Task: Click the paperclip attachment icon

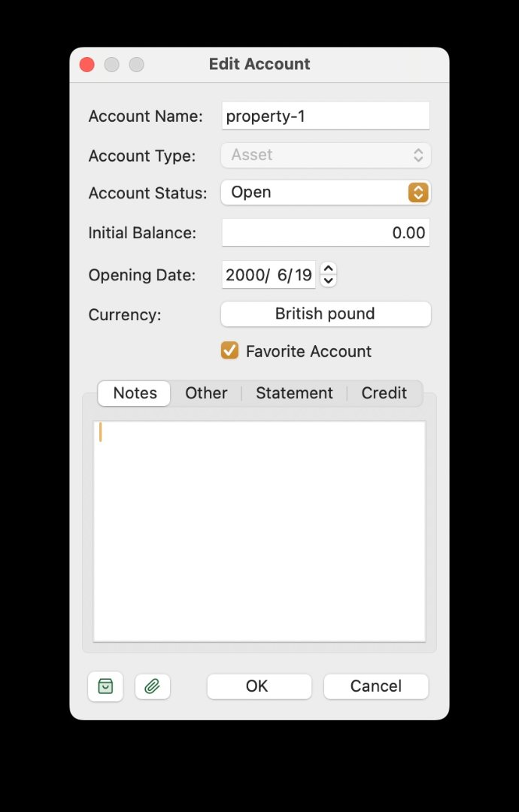Action: pyautogui.click(x=153, y=686)
